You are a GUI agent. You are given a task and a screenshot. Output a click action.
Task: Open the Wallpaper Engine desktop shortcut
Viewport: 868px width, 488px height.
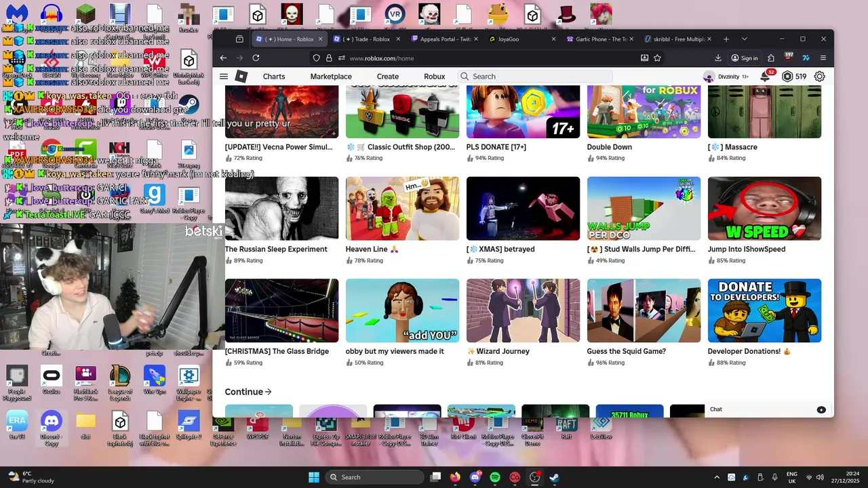pyautogui.click(x=189, y=383)
